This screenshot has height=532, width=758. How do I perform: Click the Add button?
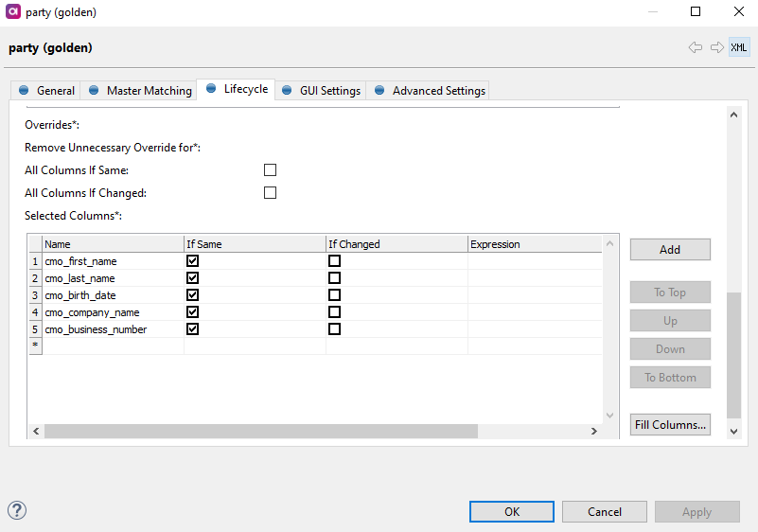[670, 250]
